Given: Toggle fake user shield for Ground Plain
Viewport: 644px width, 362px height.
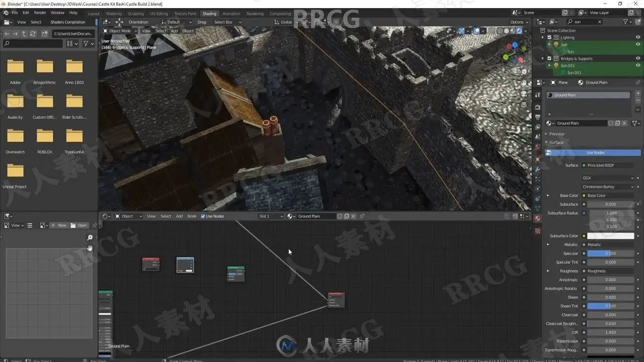Looking at the screenshot, I should (610, 123).
